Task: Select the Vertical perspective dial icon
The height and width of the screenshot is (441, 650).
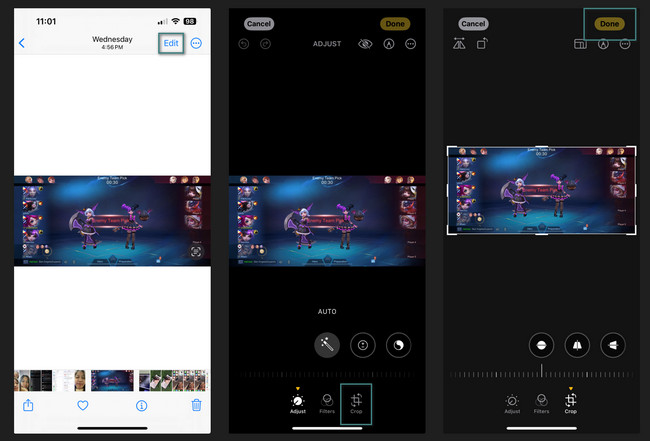Action: [577, 345]
